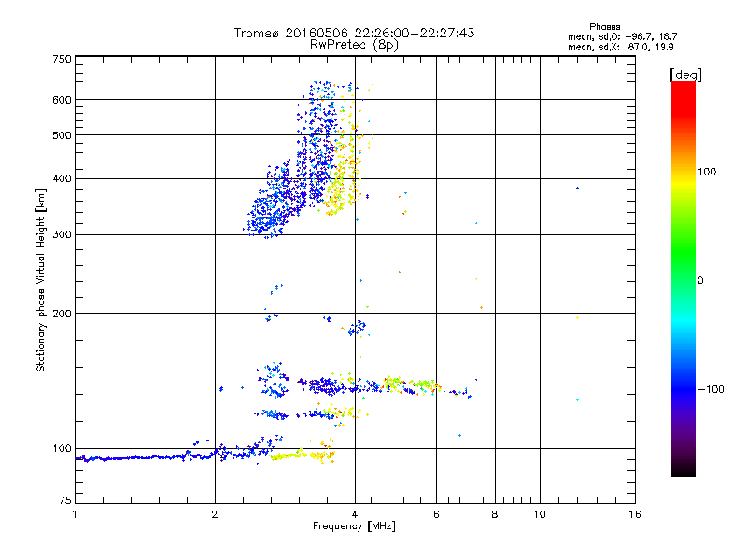Viewport: 747px width, 560px height.
Task: Click the x-axis label 'Frequency [MHz]'
Action: [x=354, y=526]
